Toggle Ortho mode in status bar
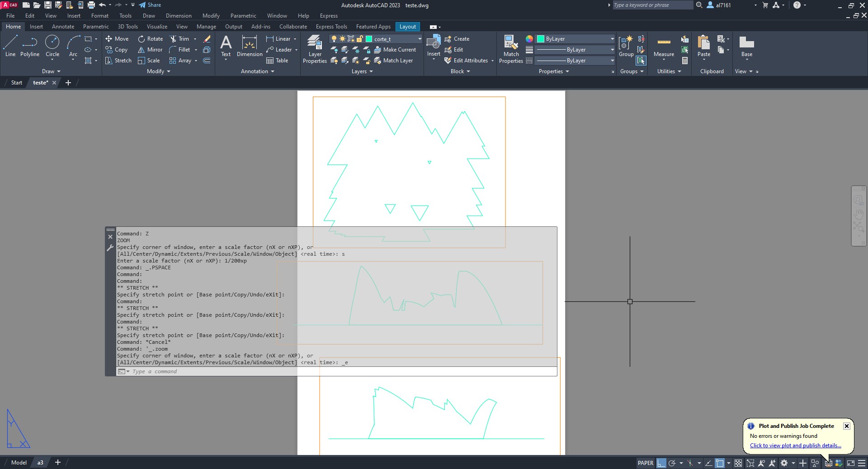The width and height of the screenshot is (868, 469). pos(661,463)
